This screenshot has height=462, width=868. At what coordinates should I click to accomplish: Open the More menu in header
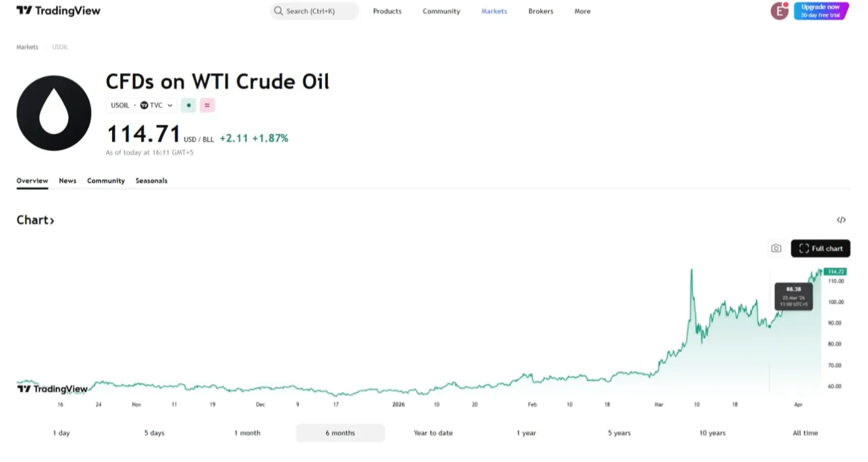point(582,11)
